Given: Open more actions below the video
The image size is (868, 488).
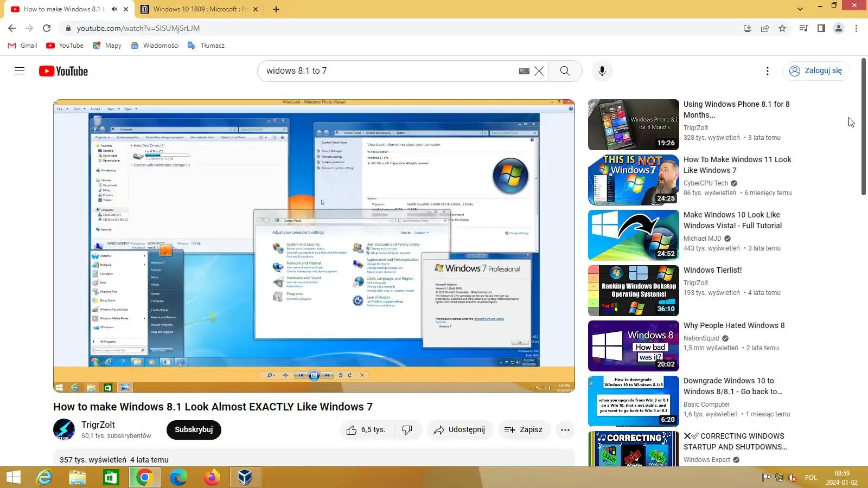Looking at the screenshot, I should [565, 430].
